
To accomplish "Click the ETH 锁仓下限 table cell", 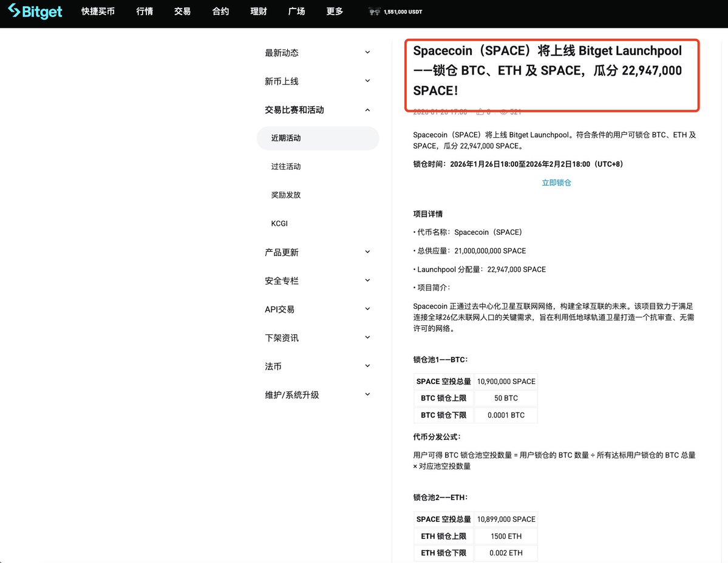I will coord(444,553).
